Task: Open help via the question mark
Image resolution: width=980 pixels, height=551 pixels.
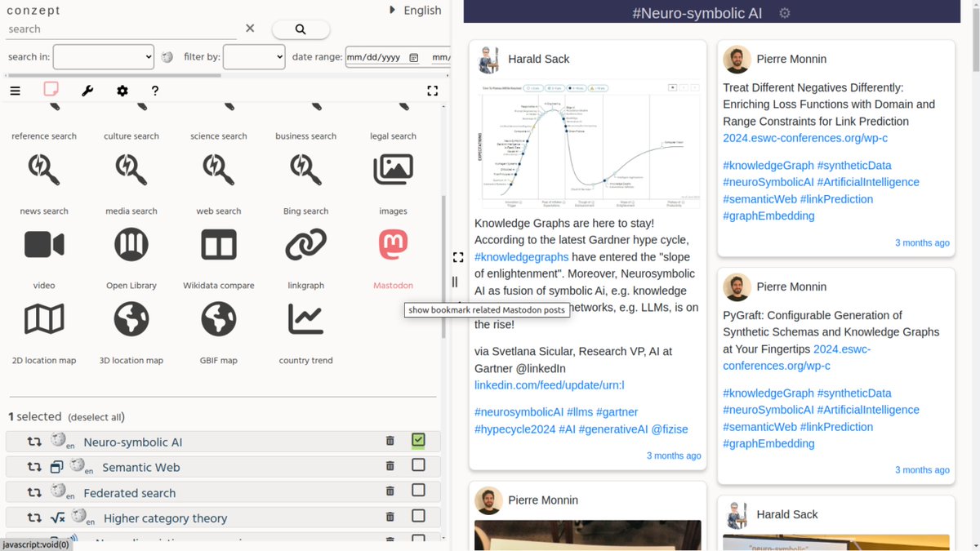Action: pyautogui.click(x=155, y=91)
